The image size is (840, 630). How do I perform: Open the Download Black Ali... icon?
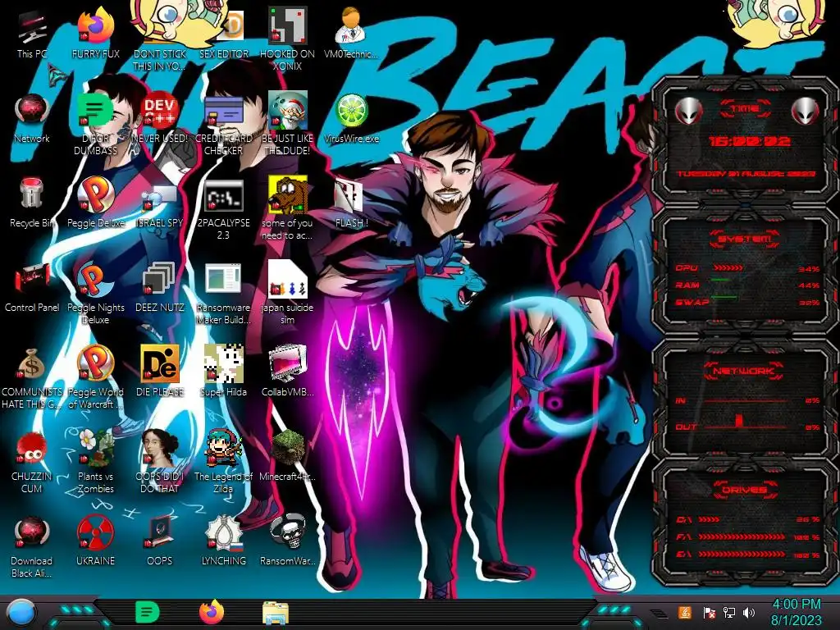32,546
